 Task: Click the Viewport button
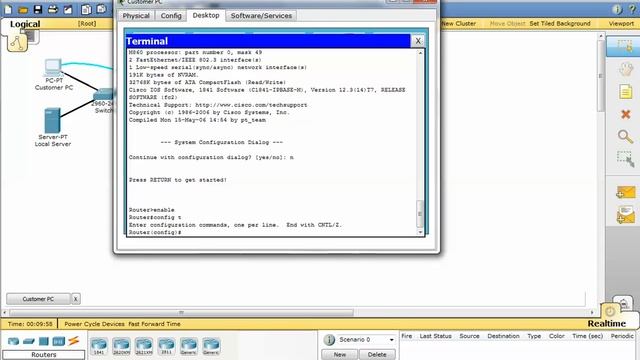tap(621, 24)
